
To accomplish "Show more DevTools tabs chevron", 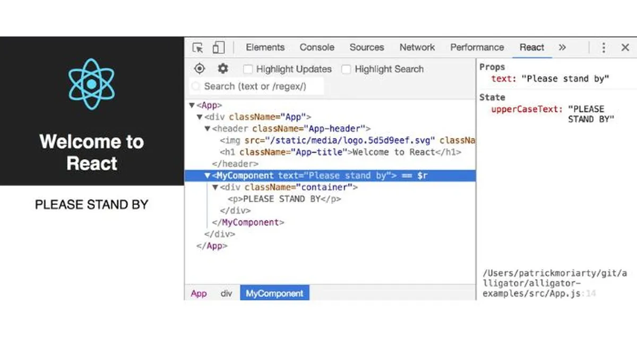I will coord(562,47).
